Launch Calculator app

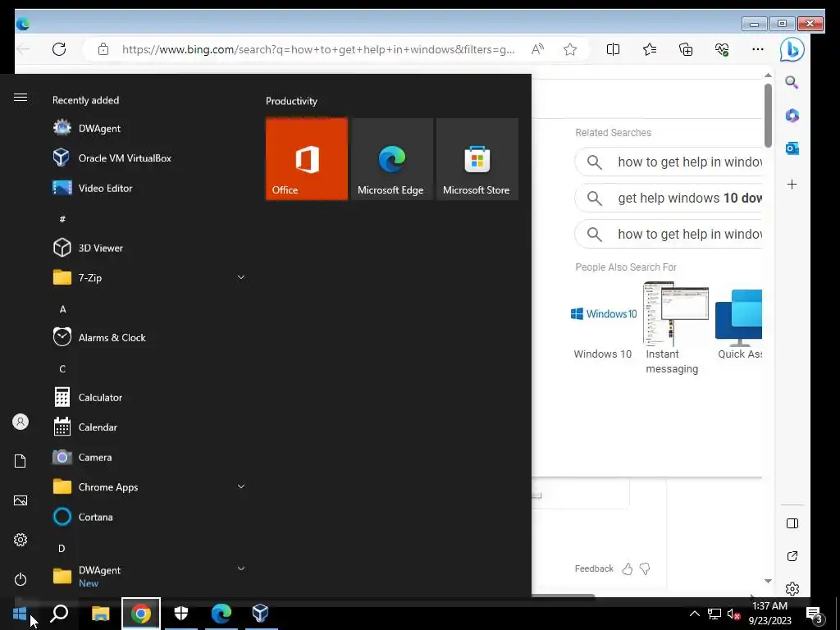(x=149, y=398)
